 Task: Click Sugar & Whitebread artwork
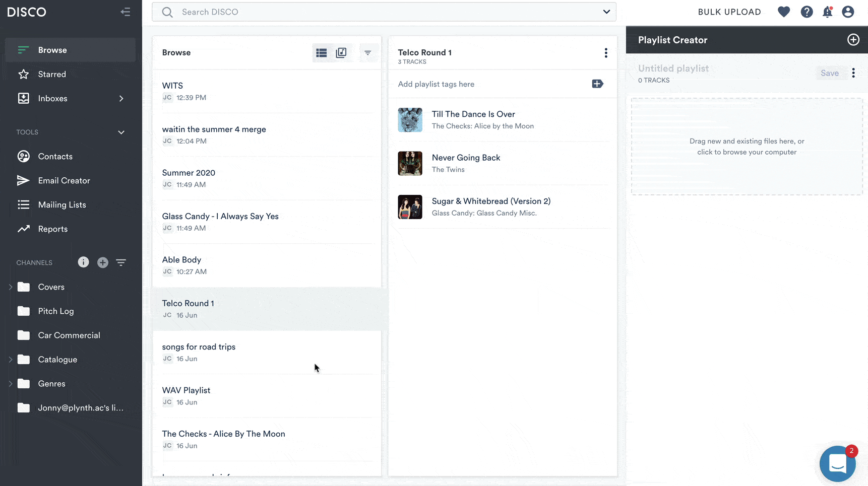[x=410, y=207]
